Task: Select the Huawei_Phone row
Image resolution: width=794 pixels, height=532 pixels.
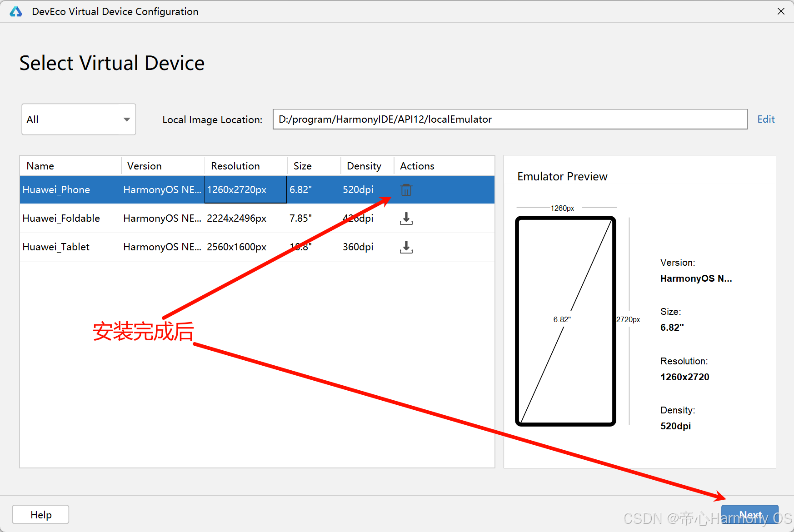Action: 257,190
